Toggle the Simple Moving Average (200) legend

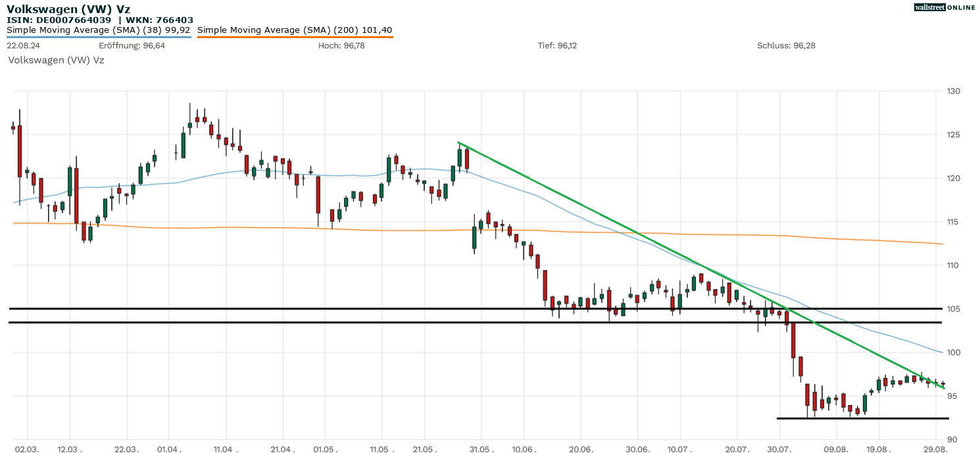coord(295,30)
